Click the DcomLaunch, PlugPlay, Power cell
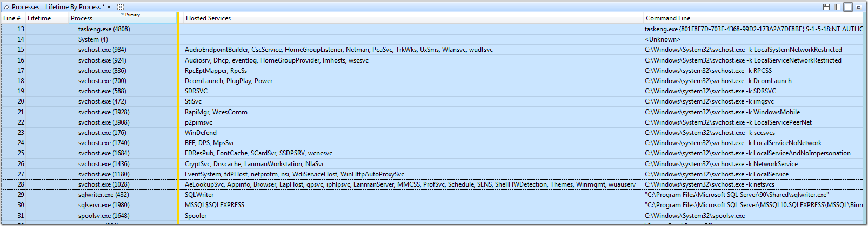 point(229,81)
